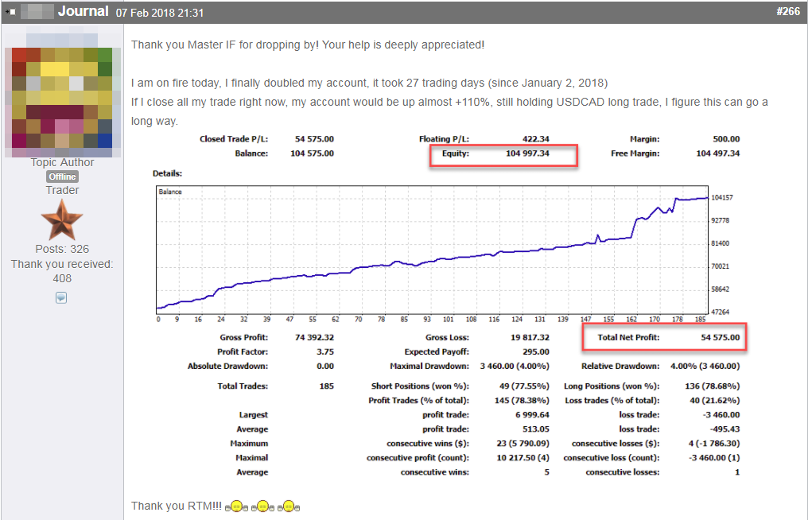Click the chart axis label 47264

pyautogui.click(x=720, y=312)
